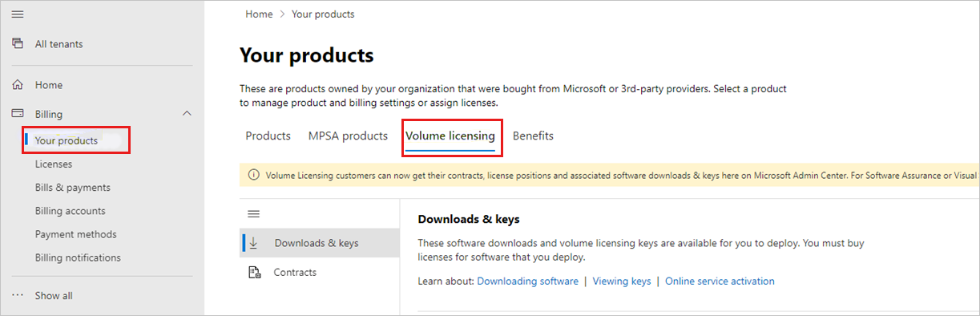Open the Viewing keys link
The image size is (980, 316).
click(x=622, y=281)
